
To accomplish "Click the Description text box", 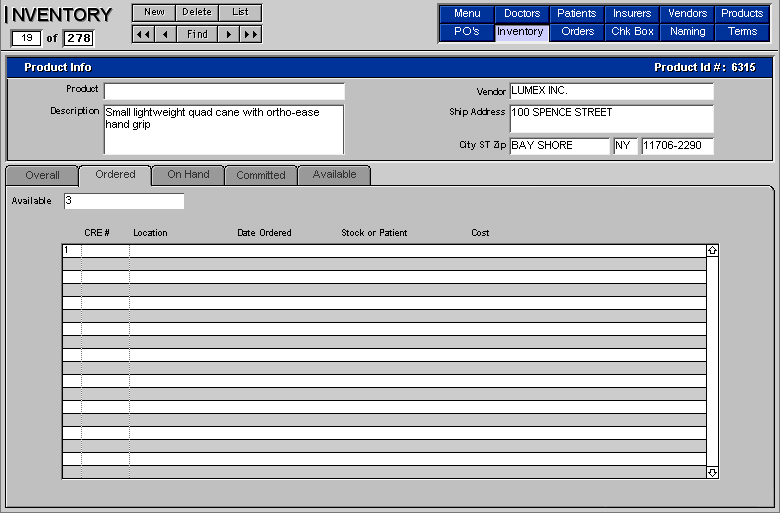I will pos(224,129).
